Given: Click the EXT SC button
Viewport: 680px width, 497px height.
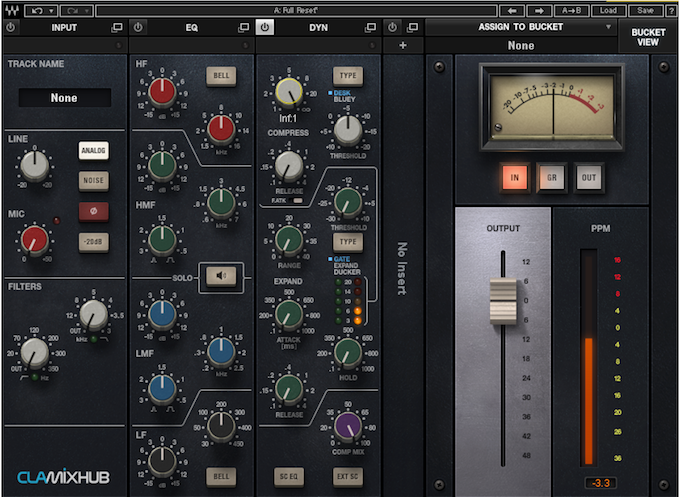Looking at the screenshot, I should pyautogui.click(x=348, y=477).
